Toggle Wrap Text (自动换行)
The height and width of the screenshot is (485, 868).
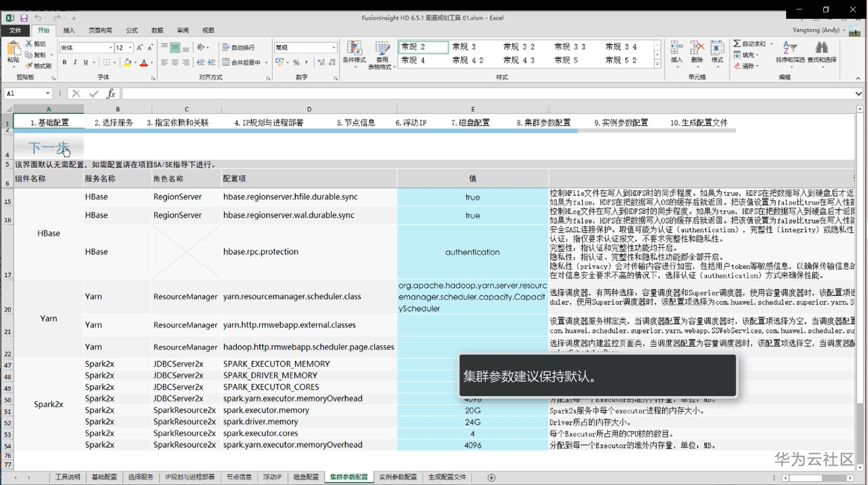coord(239,48)
